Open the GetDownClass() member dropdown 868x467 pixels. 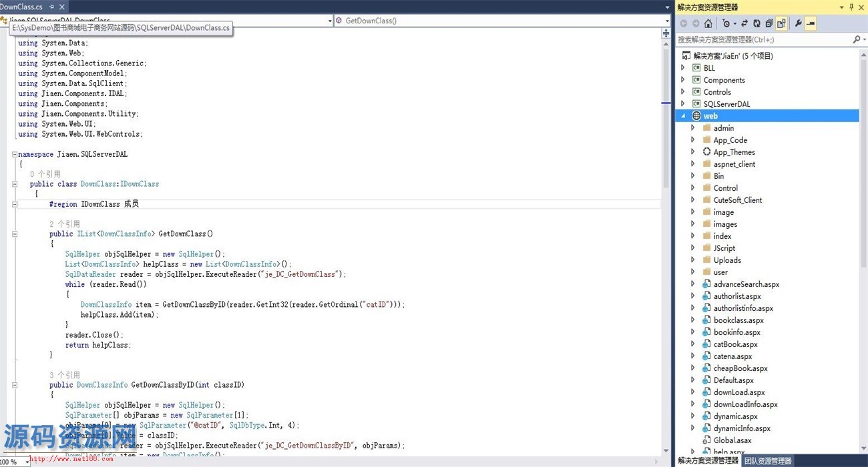pyautogui.click(x=667, y=21)
